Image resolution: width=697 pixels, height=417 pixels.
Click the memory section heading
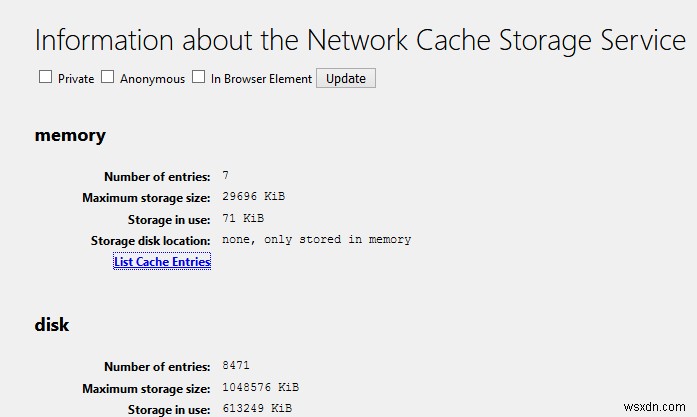(70, 135)
